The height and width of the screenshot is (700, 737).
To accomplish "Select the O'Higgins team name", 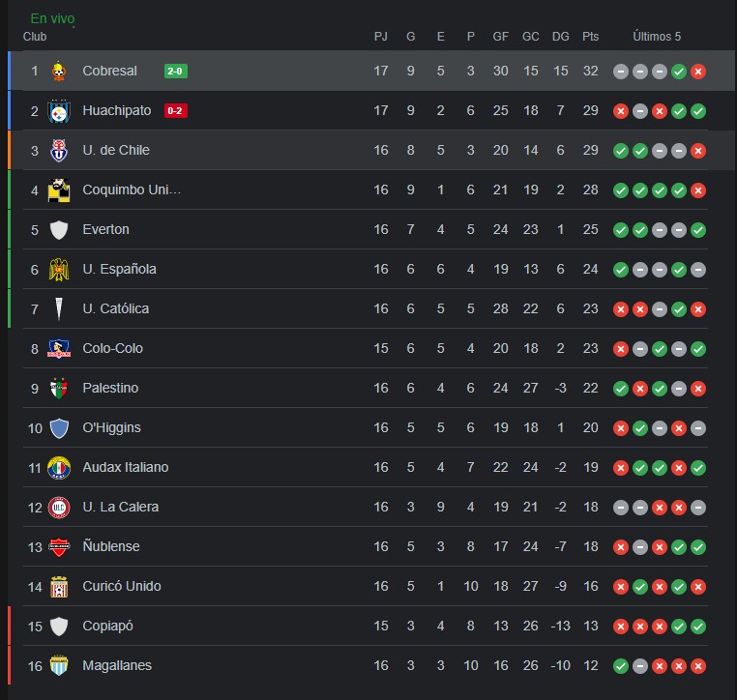I will point(111,427).
